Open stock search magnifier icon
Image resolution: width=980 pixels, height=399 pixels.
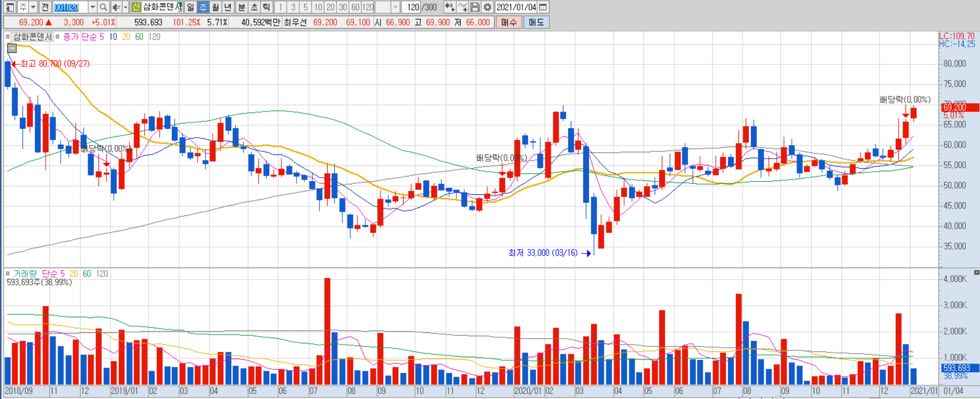(x=103, y=7)
